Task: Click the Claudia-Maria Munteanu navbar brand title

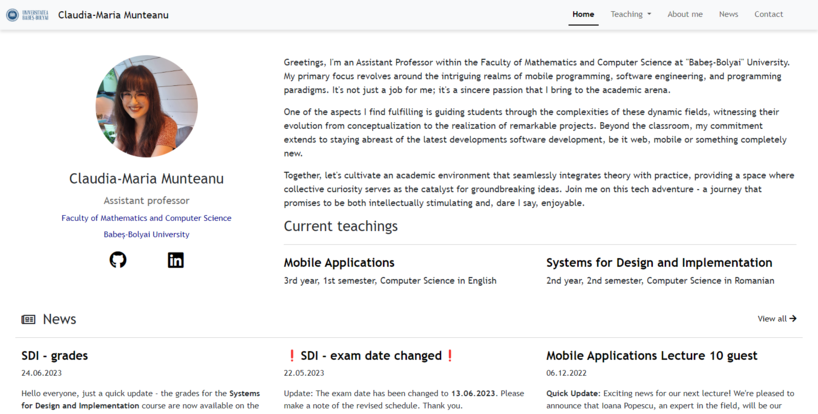Action: point(113,15)
